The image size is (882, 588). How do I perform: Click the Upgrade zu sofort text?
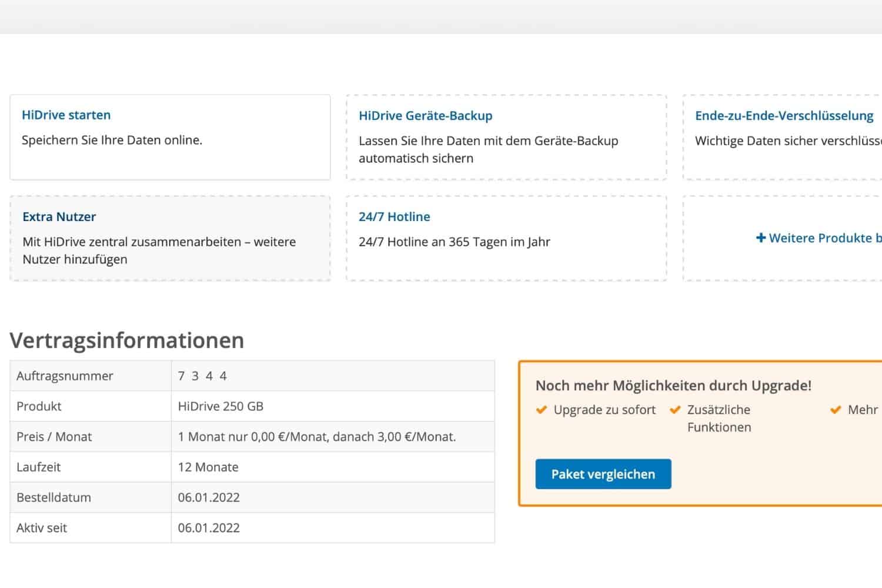604,410
